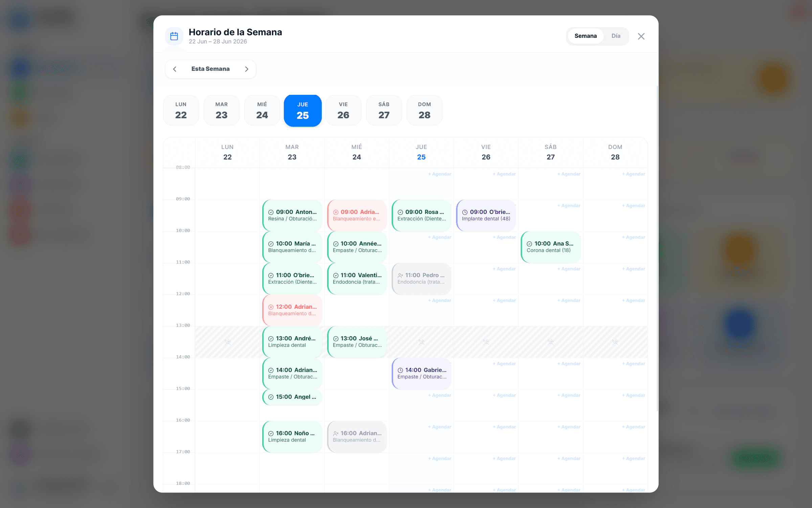
Task: Open the 09:00 O'brie... Implante dental appointment
Action: [486, 215]
